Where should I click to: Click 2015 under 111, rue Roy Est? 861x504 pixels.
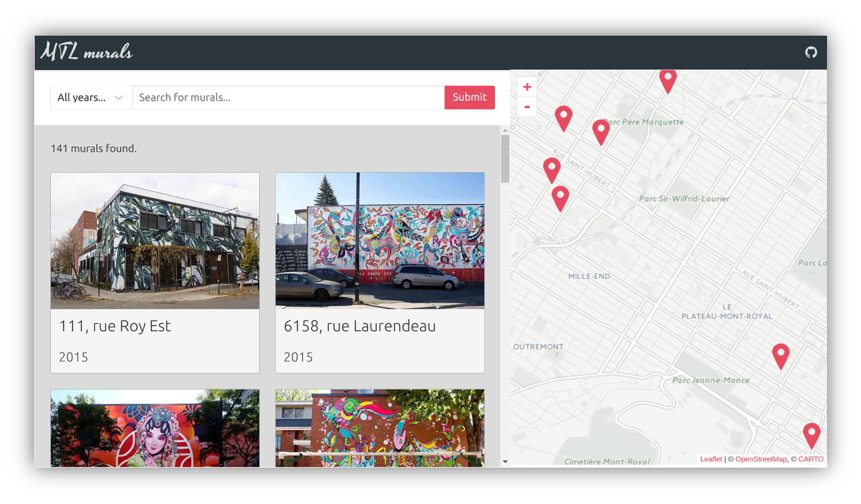pos(74,357)
